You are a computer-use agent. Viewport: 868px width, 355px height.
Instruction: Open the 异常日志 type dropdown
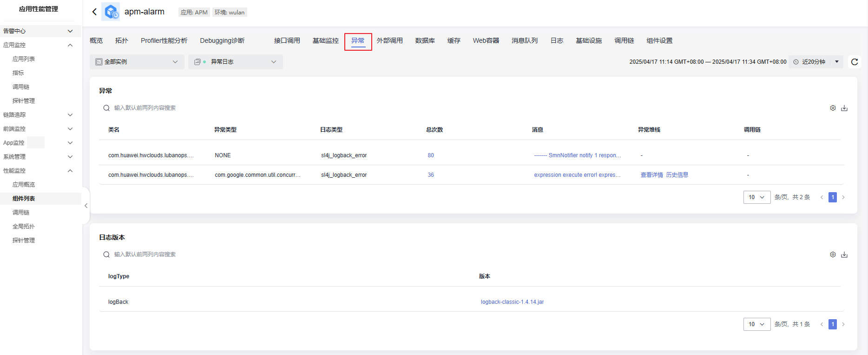pos(236,62)
